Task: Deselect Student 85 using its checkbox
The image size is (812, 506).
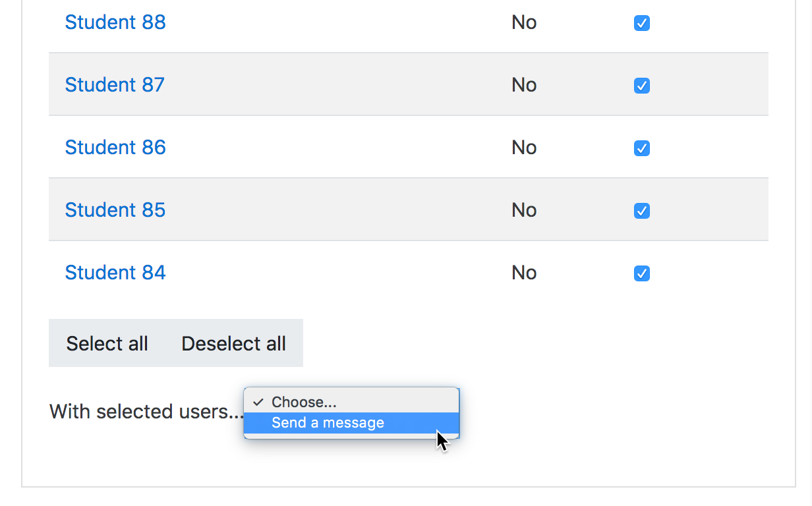Action: coord(641,211)
